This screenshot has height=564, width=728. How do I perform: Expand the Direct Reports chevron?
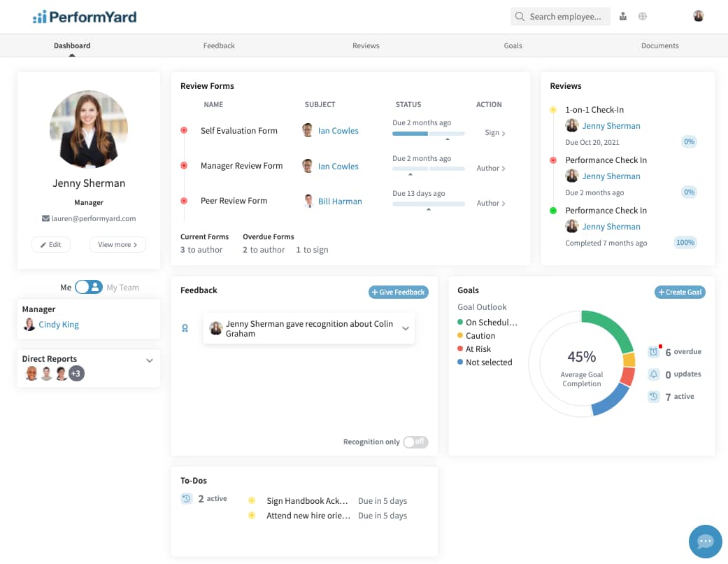[149, 360]
